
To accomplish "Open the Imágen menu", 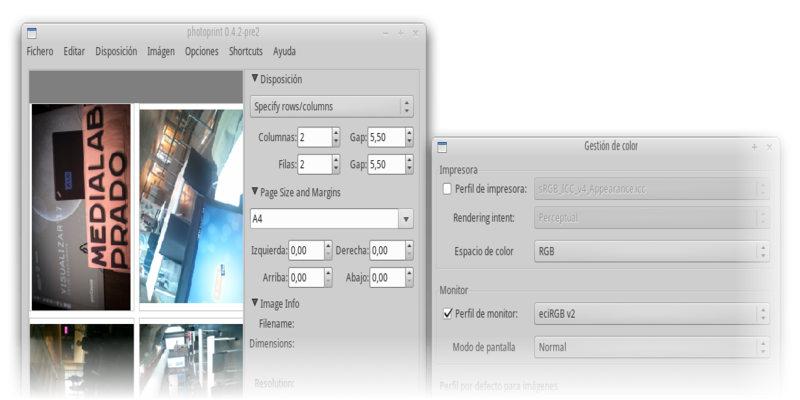I will (x=161, y=51).
